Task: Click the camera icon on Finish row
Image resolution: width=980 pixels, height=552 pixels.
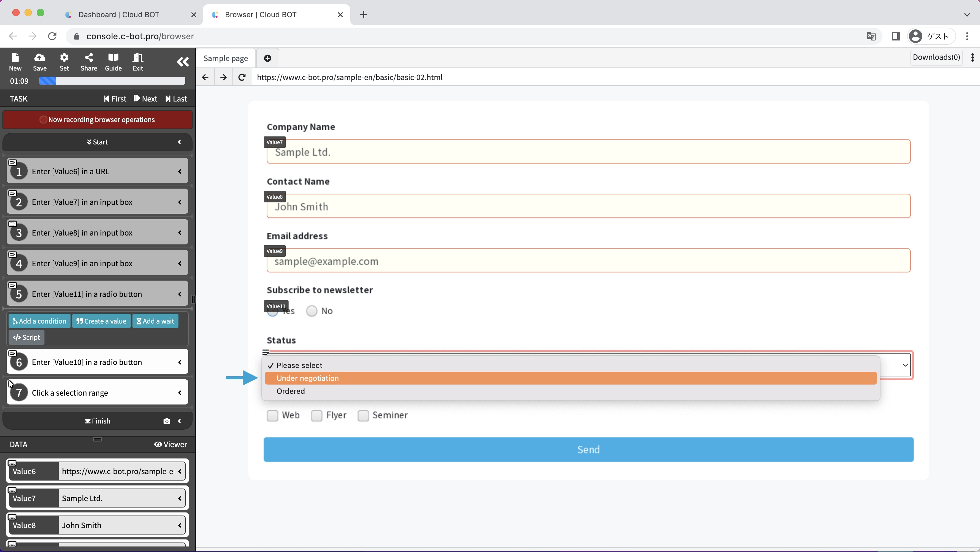Action: (167, 421)
